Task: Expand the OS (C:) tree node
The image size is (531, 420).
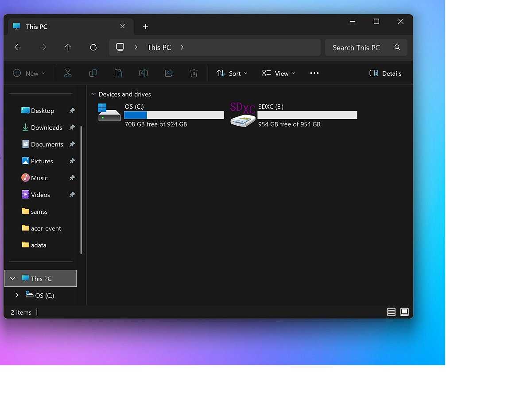Action: tap(17, 295)
